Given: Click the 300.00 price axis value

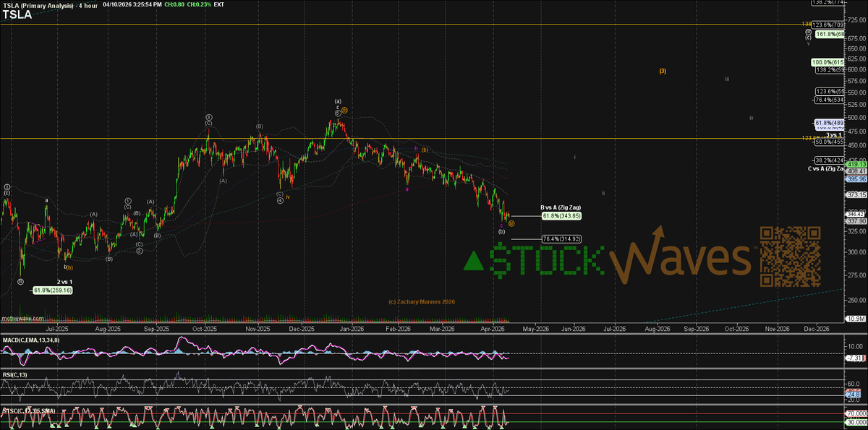Looking at the screenshot, I should pyautogui.click(x=856, y=251).
